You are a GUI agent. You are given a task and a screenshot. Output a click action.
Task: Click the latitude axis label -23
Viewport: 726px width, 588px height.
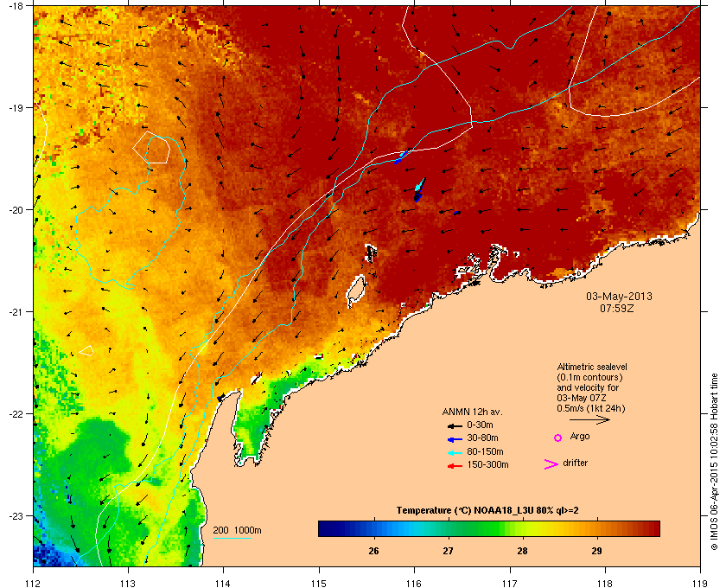tap(16, 515)
